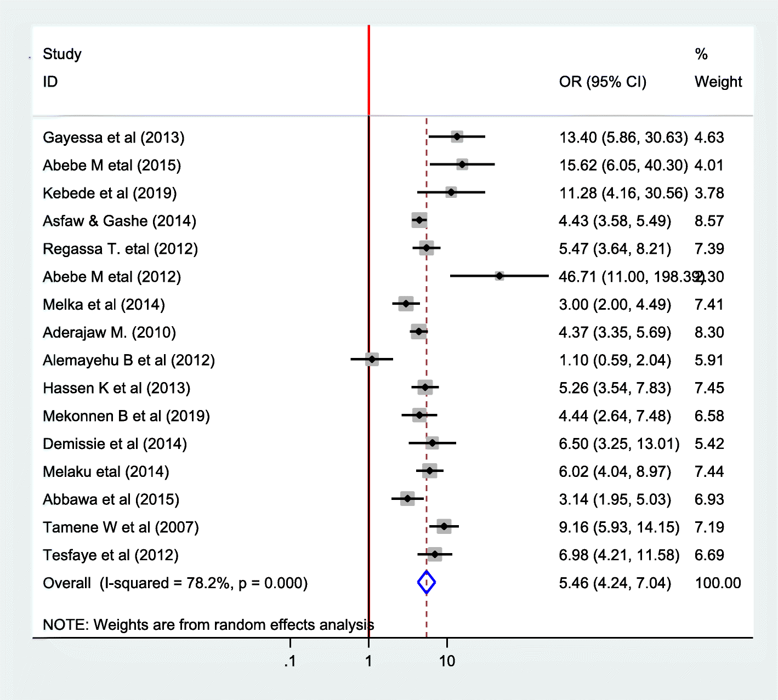
Task: Click the x-axis tick label ".1"
Action: click(x=290, y=661)
